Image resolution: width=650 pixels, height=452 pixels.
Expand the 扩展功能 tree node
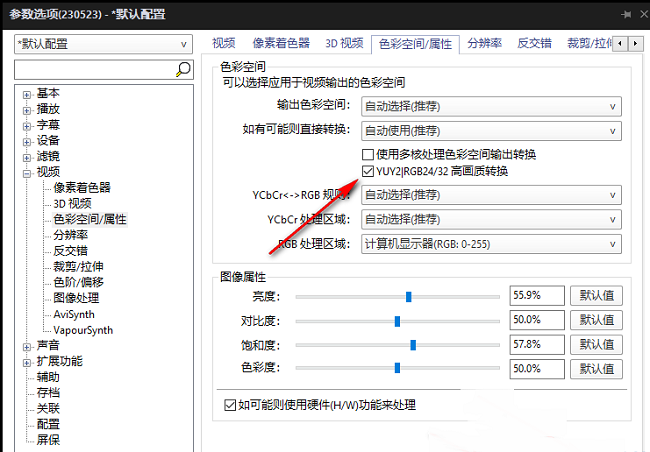(27, 363)
